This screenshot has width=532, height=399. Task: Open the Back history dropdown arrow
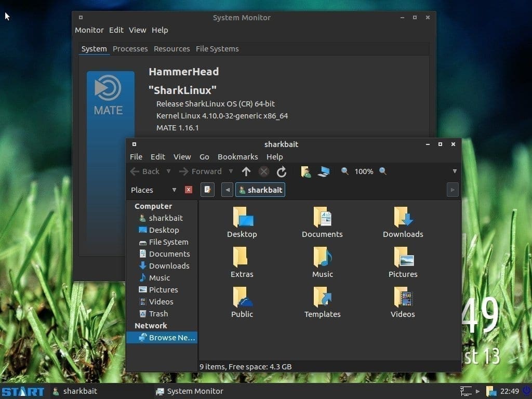(168, 171)
